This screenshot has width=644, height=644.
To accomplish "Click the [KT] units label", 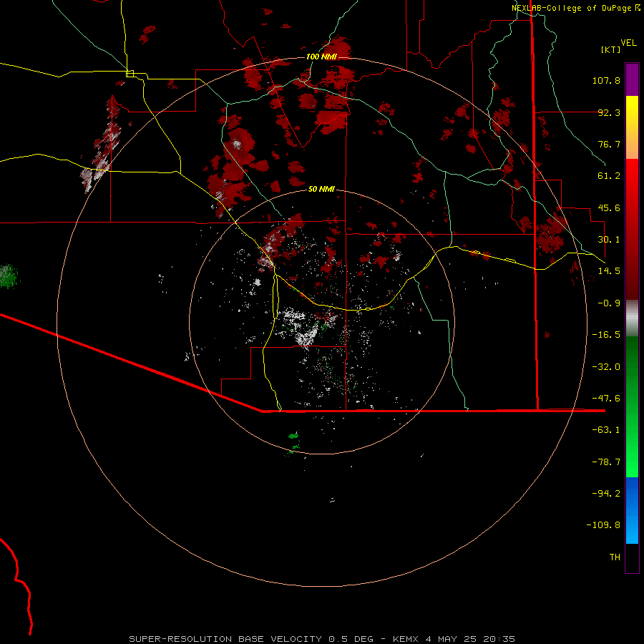I will 610,49.
